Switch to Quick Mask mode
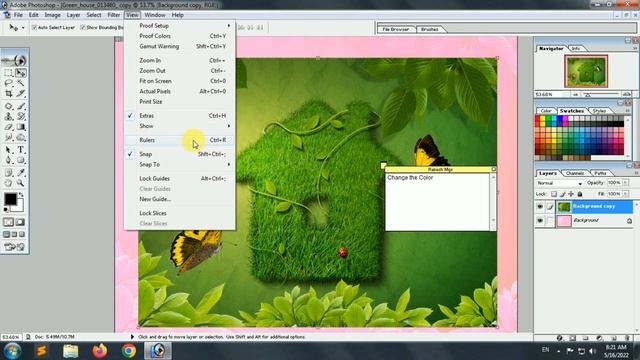640x360 pixels. [x=20, y=222]
